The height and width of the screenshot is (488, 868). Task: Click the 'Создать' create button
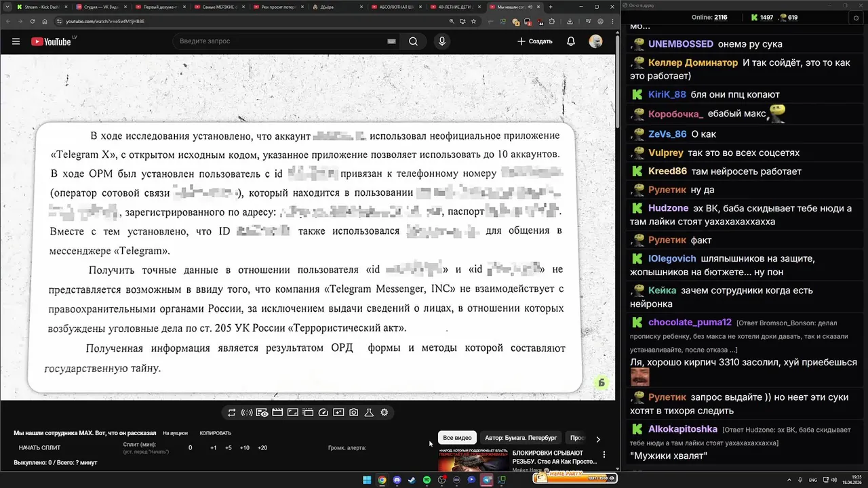[535, 41]
